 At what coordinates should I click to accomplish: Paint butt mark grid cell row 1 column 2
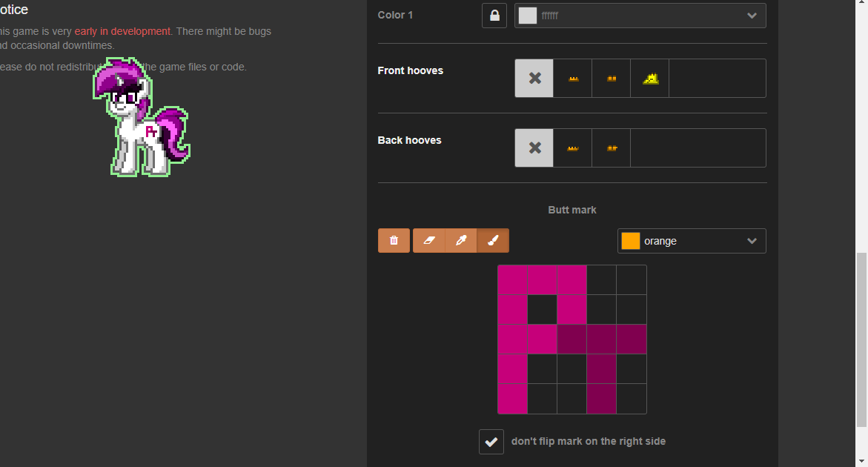(x=542, y=280)
